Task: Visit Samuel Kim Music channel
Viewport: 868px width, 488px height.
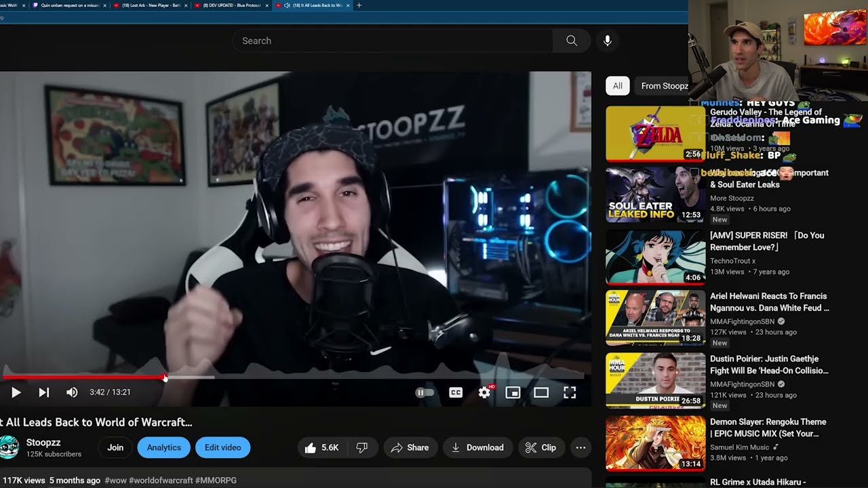Action: pyautogui.click(x=740, y=447)
